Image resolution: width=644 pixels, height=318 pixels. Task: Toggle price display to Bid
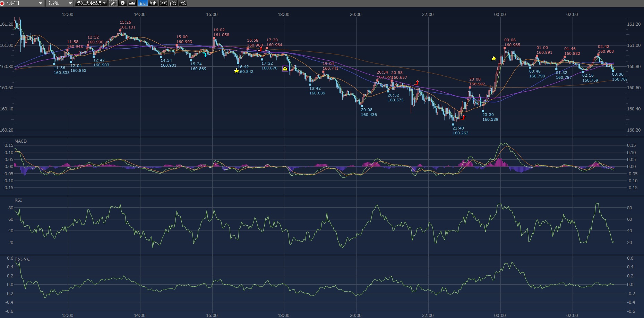click(143, 3)
